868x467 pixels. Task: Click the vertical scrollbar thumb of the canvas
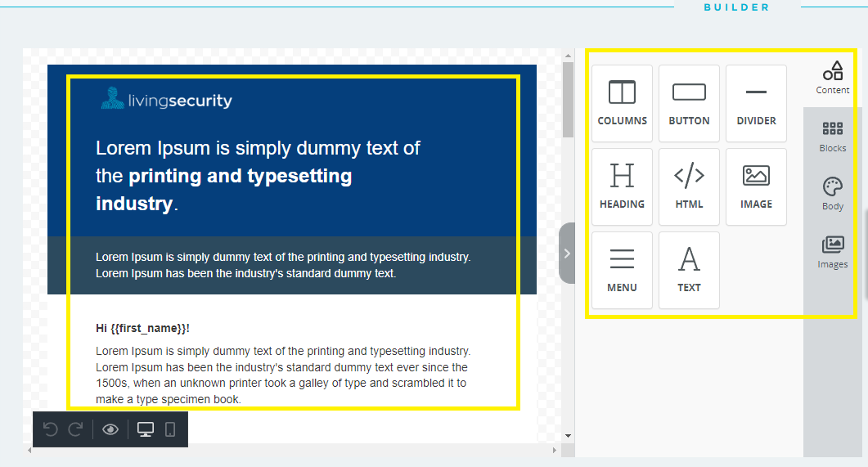568,100
